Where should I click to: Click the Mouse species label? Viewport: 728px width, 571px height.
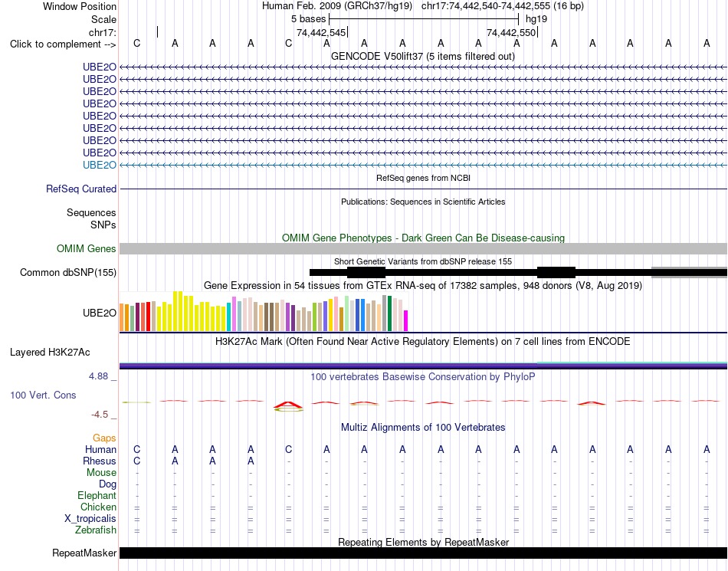(x=101, y=473)
